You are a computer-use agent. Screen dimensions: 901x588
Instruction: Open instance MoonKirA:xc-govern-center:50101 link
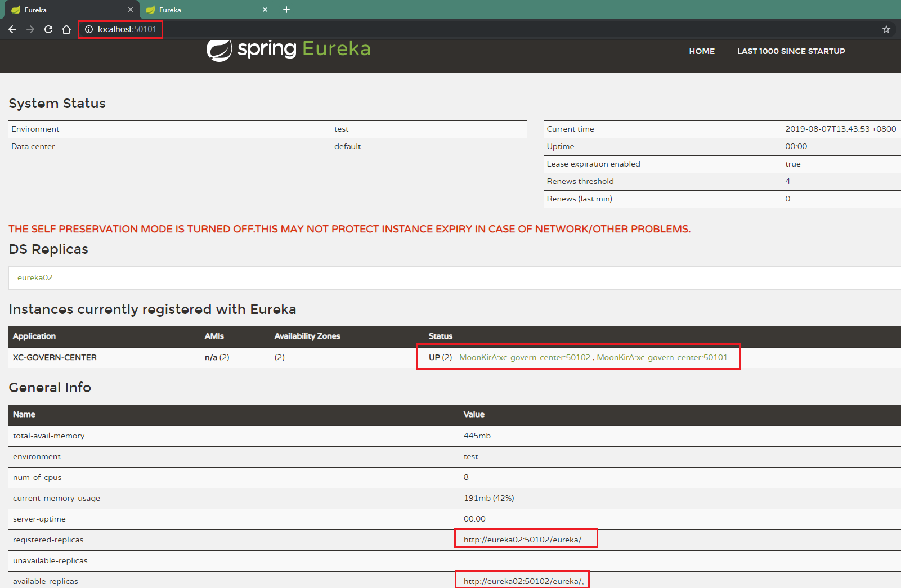(662, 357)
